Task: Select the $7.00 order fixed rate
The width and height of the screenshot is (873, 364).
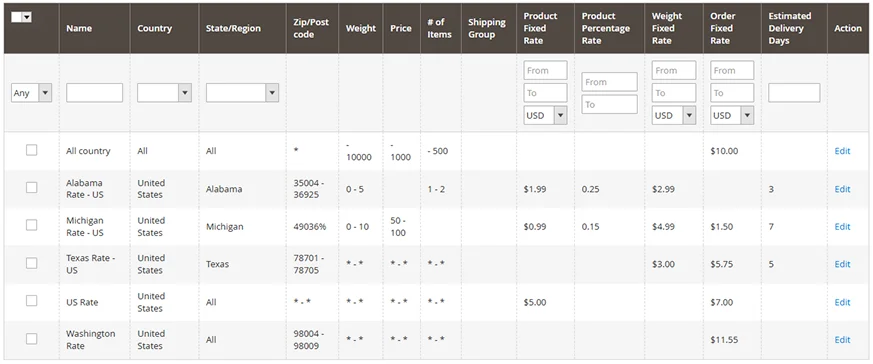Action: [x=722, y=302]
